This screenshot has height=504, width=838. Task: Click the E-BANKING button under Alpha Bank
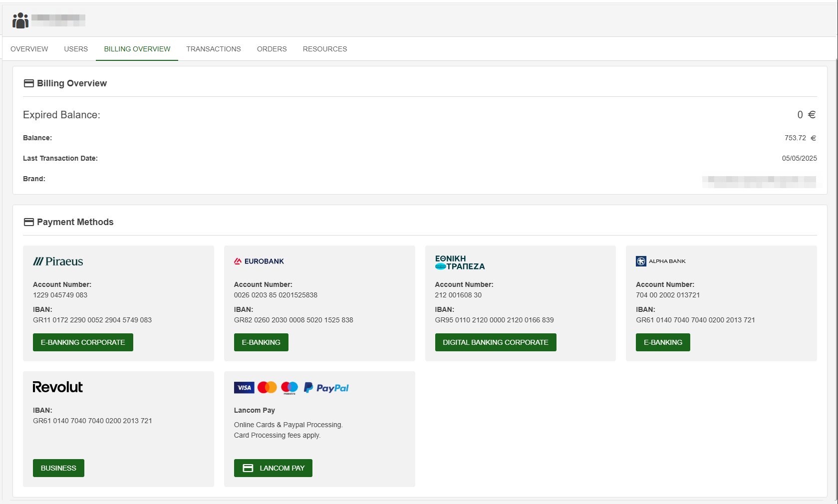click(663, 342)
